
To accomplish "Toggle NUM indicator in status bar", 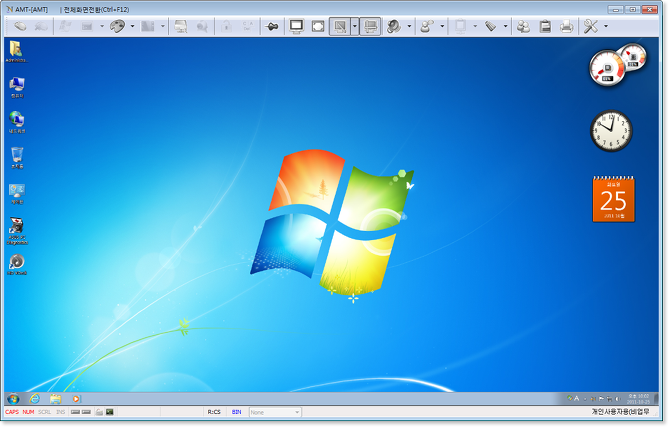I will click(x=28, y=412).
